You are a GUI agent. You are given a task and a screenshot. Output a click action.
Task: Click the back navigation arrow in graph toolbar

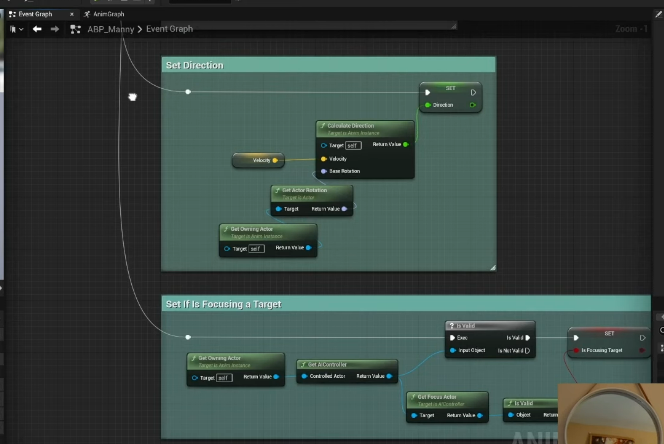(x=37, y=29)
